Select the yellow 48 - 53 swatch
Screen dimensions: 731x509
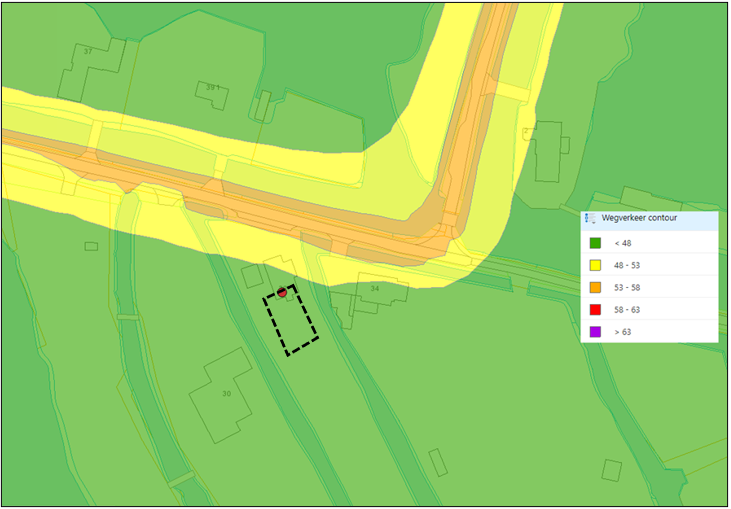click(595, 266)
